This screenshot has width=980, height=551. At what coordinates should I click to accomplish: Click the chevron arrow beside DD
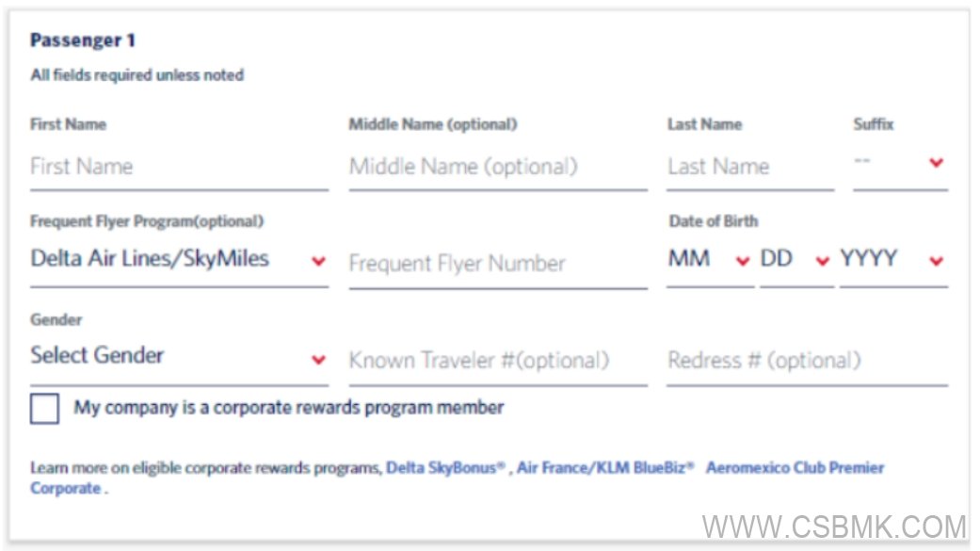pyautogui.click(x=823, y=261)
